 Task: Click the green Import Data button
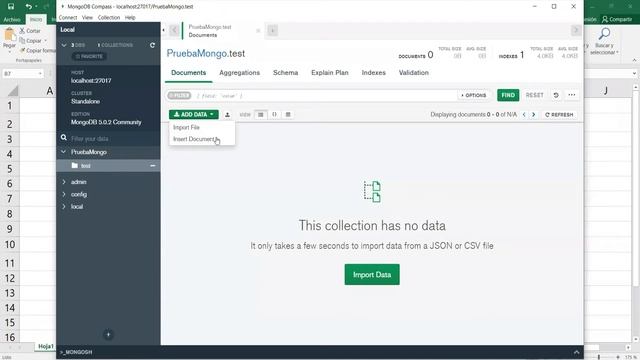tap(372, 275)
